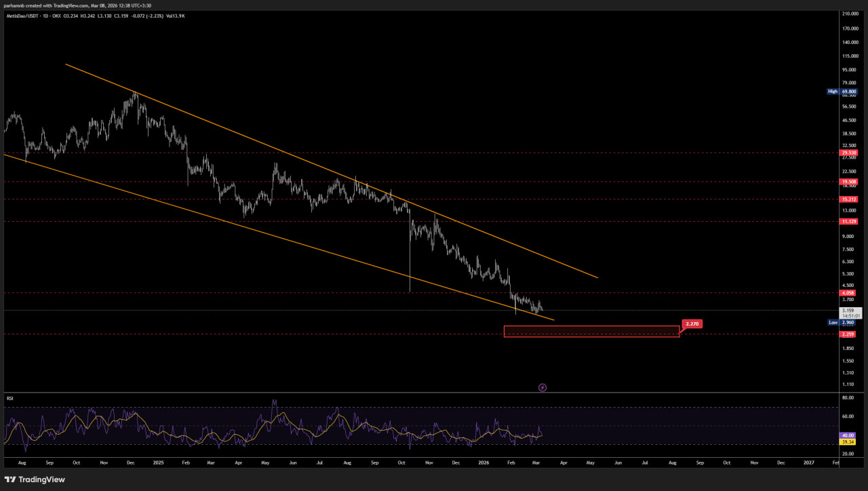This screenshot has width=868, height=491.
Task: Click the yellow RSI average 39.34 label
Action: pyautogui.click(x=848, y=442)
